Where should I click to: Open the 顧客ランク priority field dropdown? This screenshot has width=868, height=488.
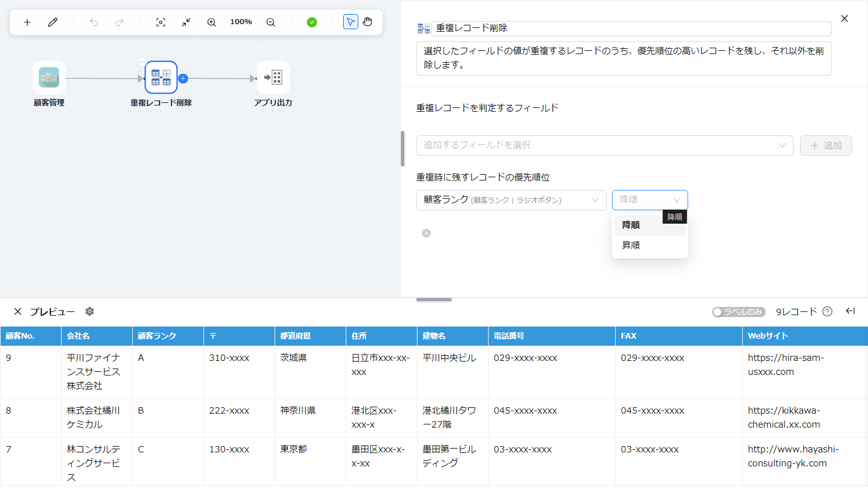pos(511,200)
